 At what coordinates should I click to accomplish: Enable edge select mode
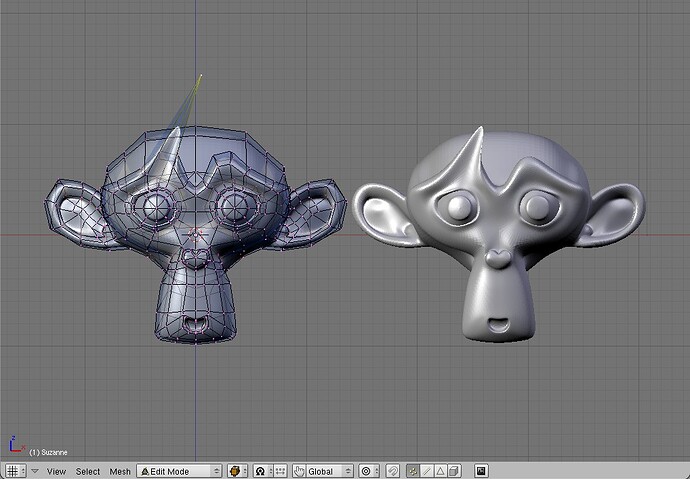[427, 471]
